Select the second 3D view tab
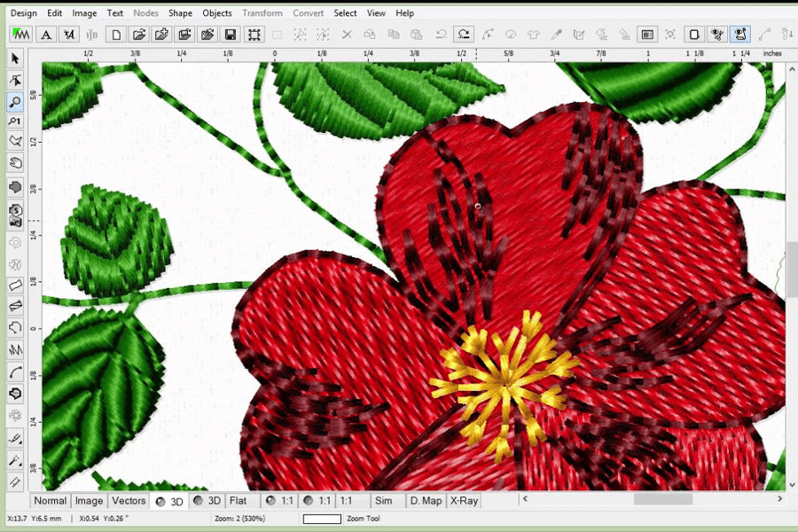 [207, 501]
